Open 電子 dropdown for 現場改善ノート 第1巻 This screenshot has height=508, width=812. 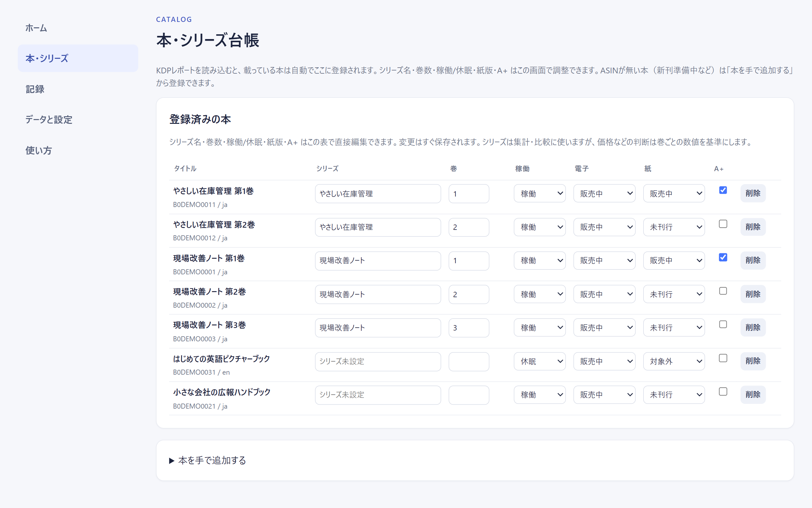(604, 260)
